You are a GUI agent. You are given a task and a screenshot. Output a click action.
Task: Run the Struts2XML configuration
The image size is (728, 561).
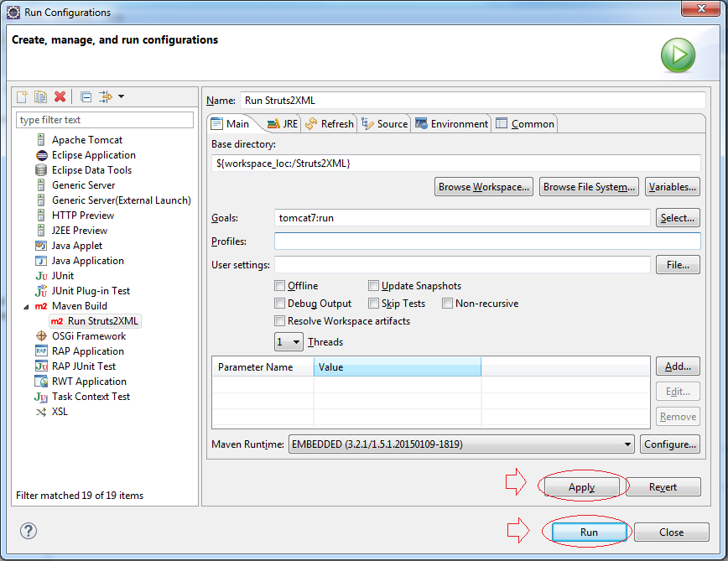pyautogui.click(x=589, y=532)
